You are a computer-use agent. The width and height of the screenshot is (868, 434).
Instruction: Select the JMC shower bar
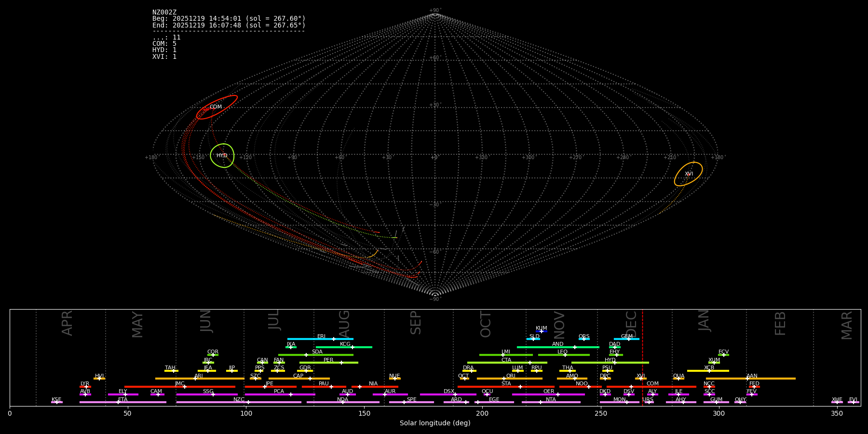click(x=180, y=387)
